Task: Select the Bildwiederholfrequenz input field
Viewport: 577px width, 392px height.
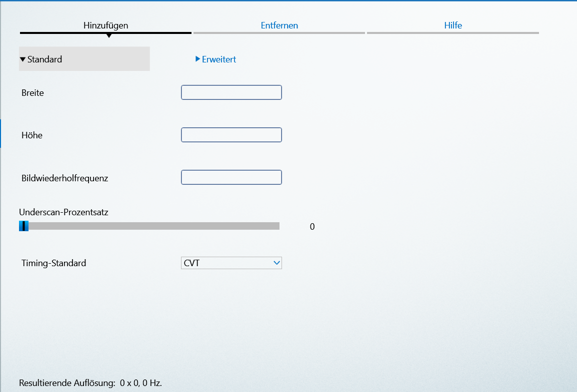Action: (231, 177)
